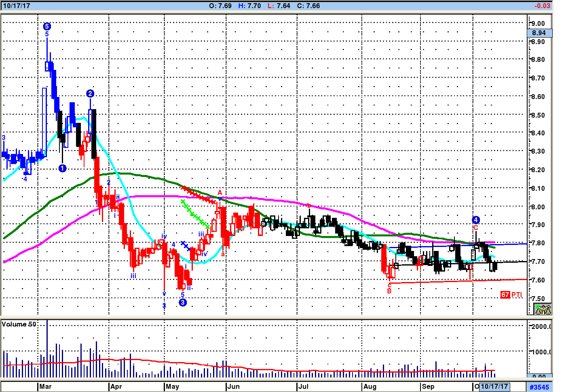Image resolution: width=566 pixels, height=392 pixels.
Task: Select the circled wave 3 marker
Action: point(183,302)
